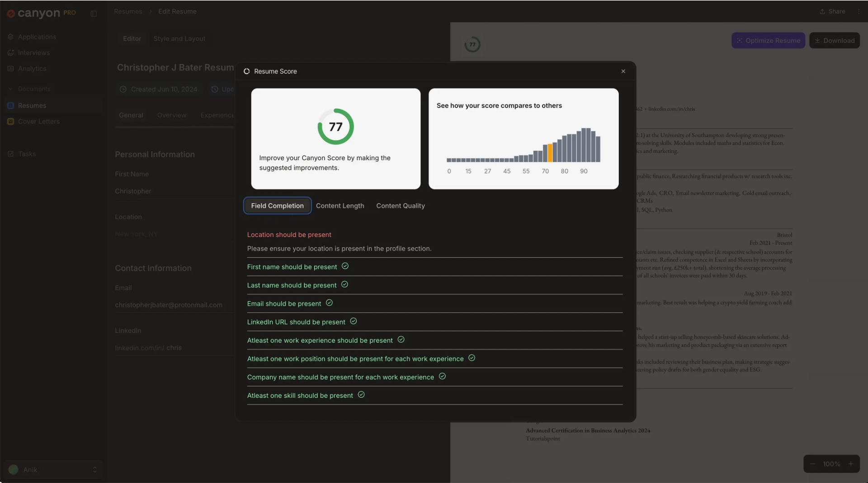Click the Resume Score refresh icon
Viewport: 868px width, 483px height.
pyautogui.click(x=246, y=71)
